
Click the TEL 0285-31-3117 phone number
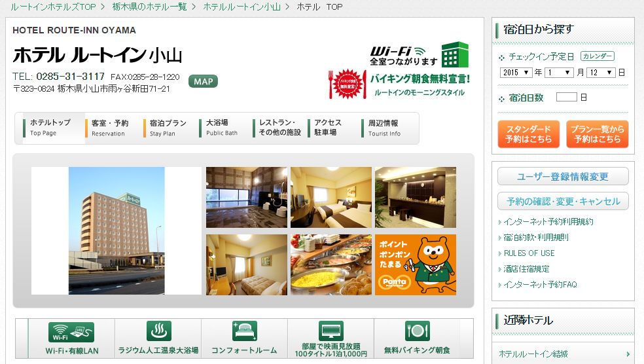coord(59,77)
